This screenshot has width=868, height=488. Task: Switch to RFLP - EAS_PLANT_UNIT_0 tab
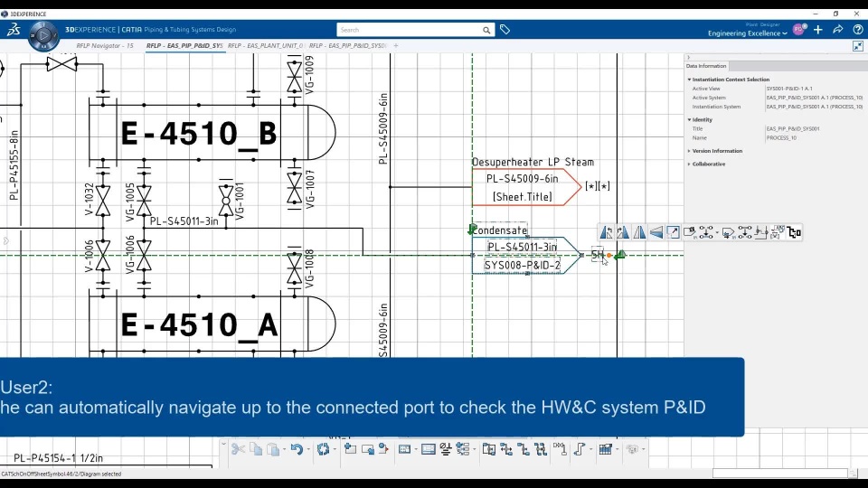pos(266,46)
